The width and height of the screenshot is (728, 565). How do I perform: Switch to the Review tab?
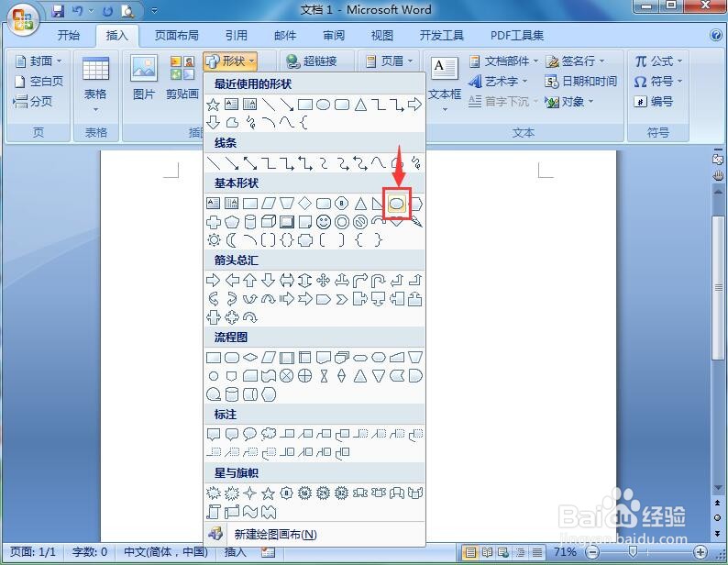point(334,35)
